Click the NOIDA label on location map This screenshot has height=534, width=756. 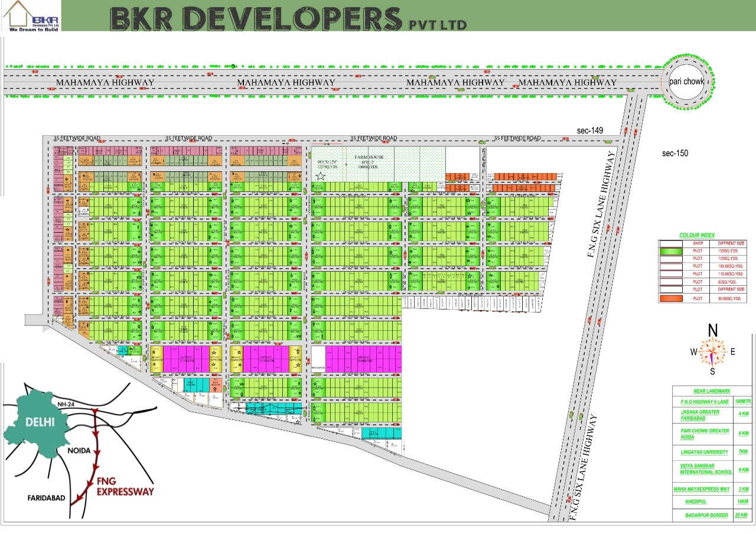tap(78, 450)
